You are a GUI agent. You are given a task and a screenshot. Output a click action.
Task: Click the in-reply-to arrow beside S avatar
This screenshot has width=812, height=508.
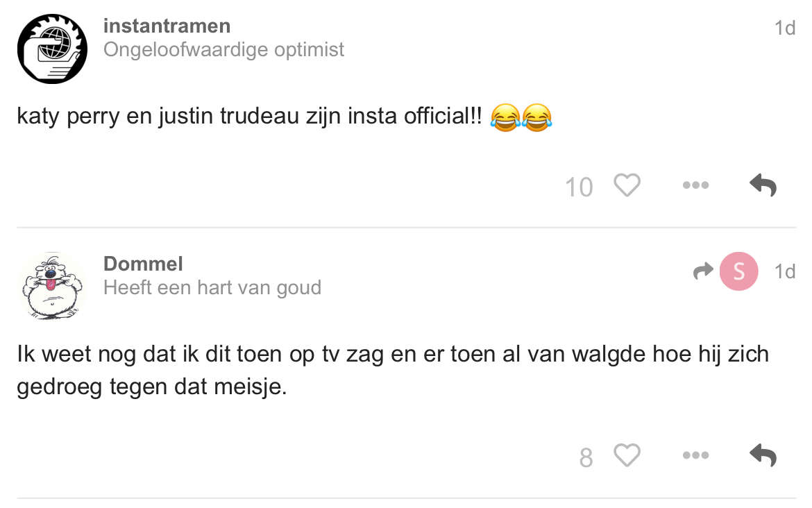[703, 271]
